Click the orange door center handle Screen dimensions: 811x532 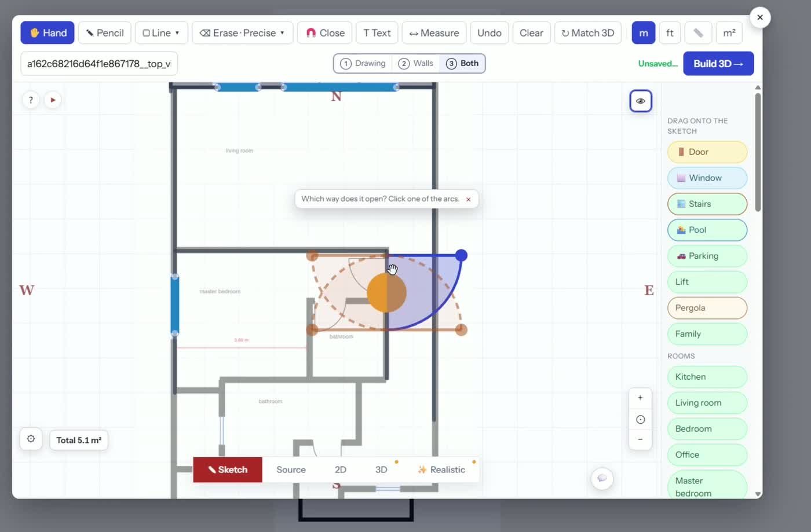click(386, 293)
